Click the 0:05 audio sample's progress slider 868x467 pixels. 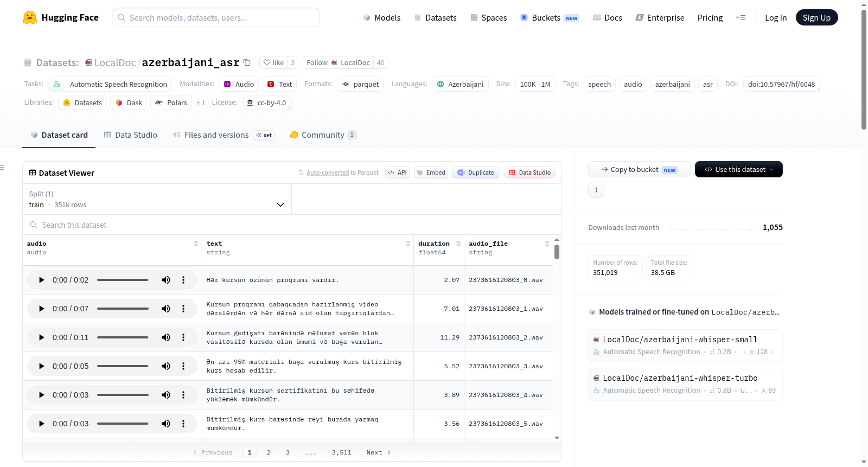[x=123, y=366]
